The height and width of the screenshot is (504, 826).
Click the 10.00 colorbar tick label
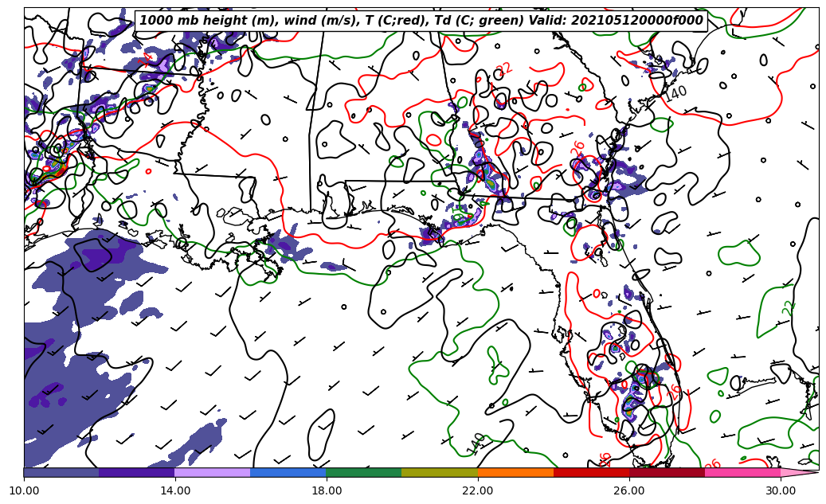click(24, 490)
